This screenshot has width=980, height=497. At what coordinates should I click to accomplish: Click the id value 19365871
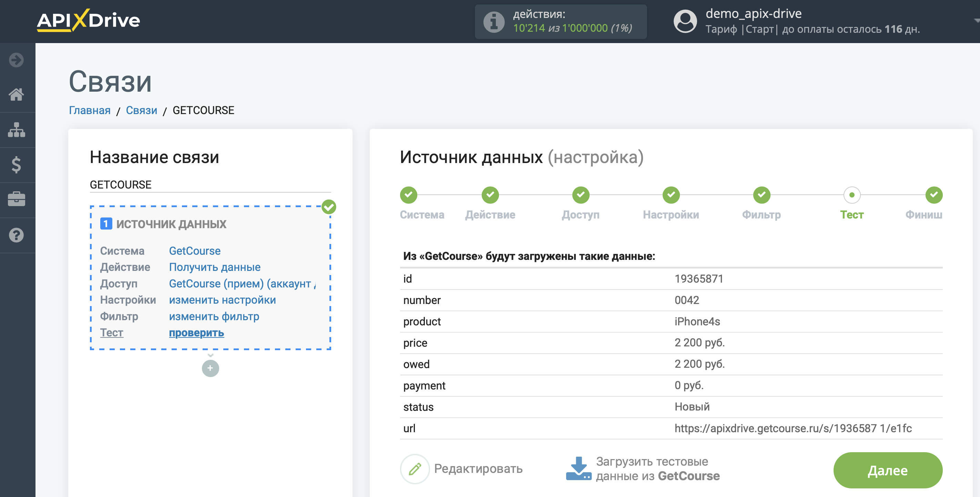tap(698, 279)
